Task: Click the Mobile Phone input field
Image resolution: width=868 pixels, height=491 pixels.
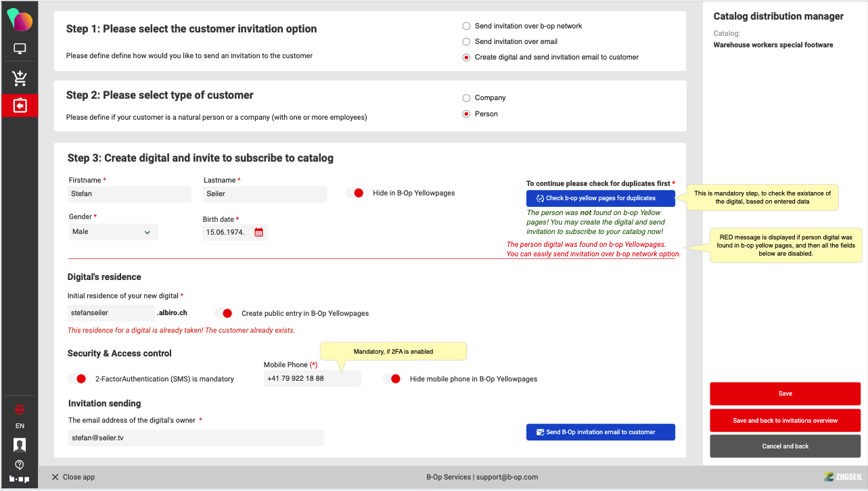Action: 312,379
